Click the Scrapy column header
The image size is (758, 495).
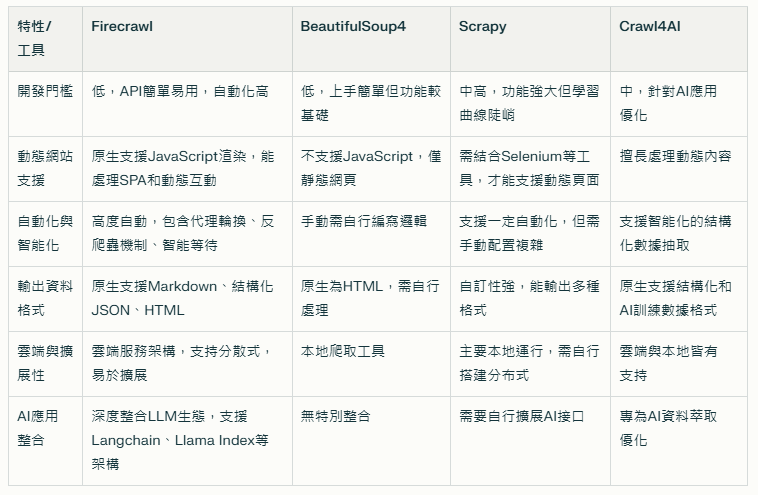tap(483, 27)
